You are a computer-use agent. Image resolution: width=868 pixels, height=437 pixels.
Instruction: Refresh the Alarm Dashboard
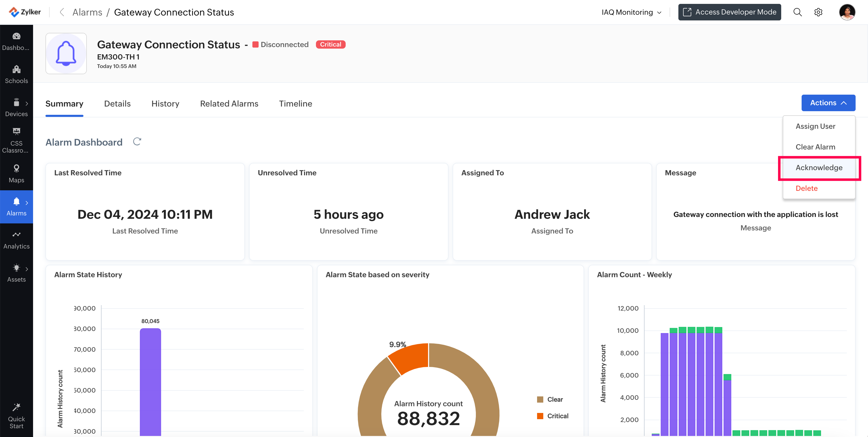[x=137, y=142]
